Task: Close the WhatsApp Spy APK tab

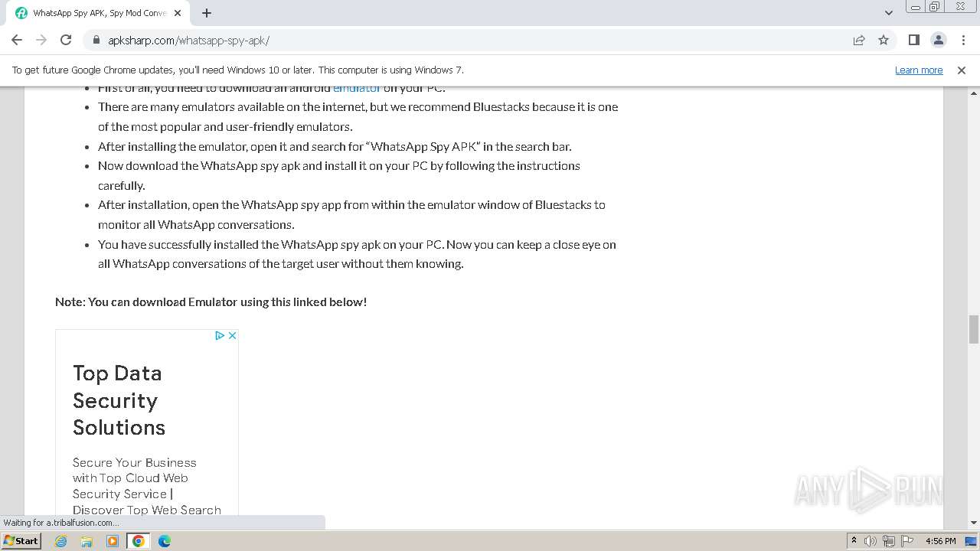Action: point(178,13)
